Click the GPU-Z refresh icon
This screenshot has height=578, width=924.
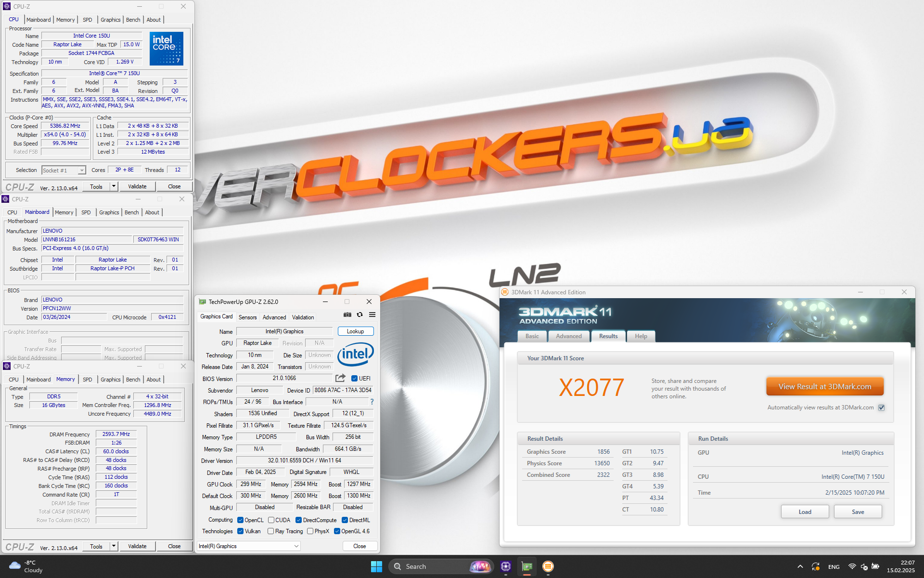[359, 315]
